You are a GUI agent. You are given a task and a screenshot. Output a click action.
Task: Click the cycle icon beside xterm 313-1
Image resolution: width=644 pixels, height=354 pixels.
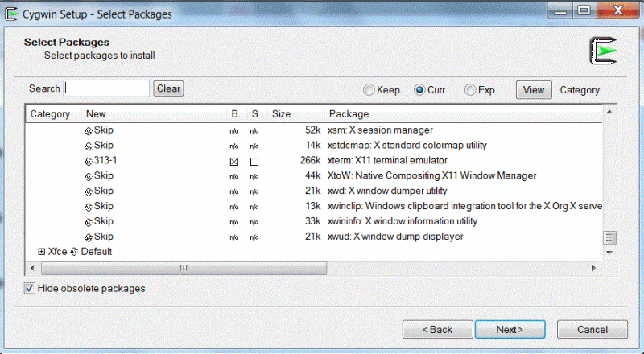coord(89,162)
